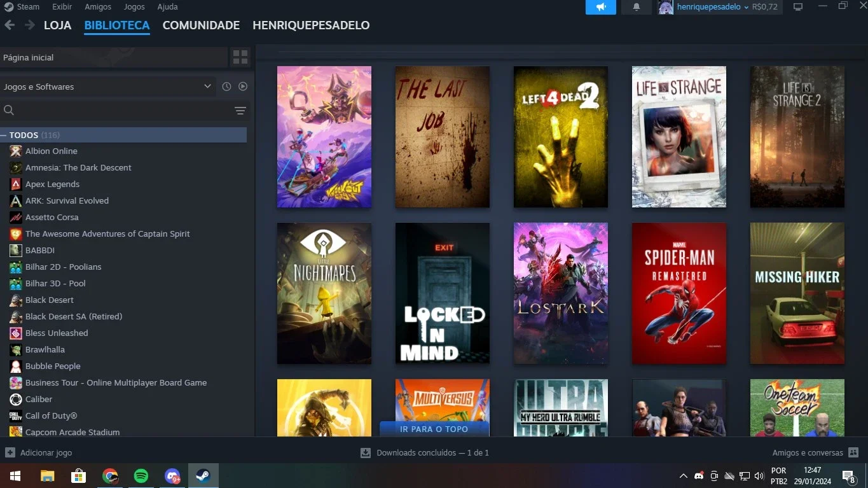The height and width of the screenshot is (488, 868).
Task: Click the Albion Online game icon
Action: [x=16, y=151]
